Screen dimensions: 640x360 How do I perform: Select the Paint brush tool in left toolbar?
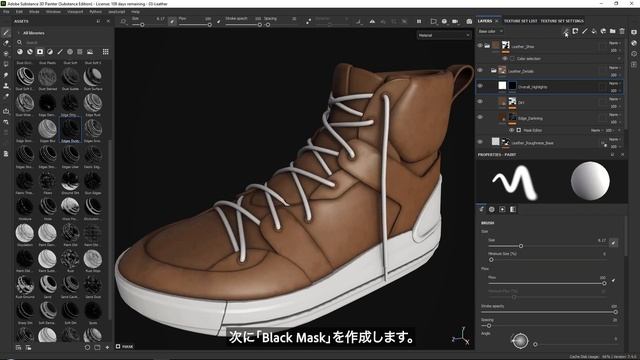pos(6,32)
